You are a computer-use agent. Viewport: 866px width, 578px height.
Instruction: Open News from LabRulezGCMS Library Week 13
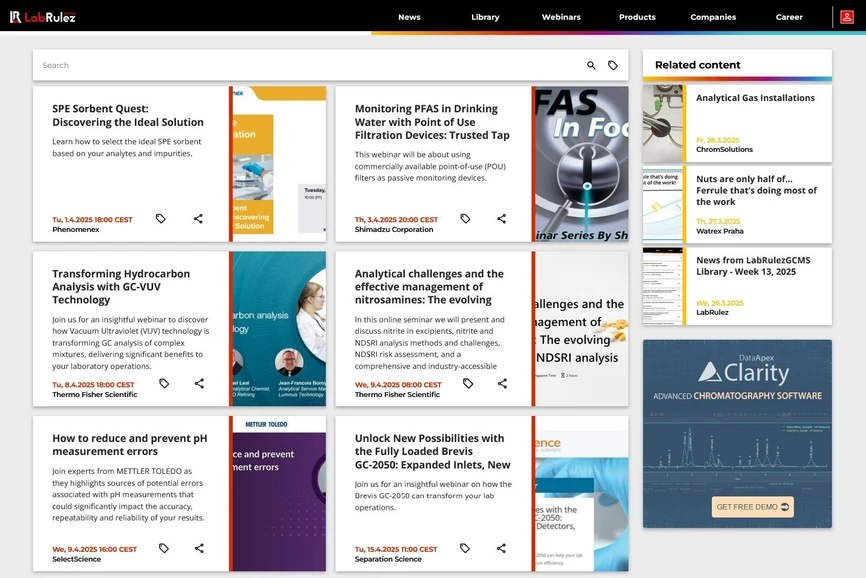pos(753,266)
